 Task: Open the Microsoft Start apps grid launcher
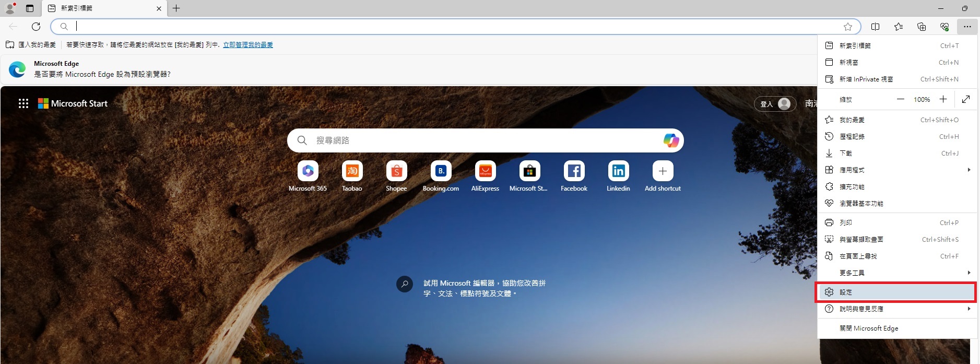pyautogui.click(x=23, y=103)
